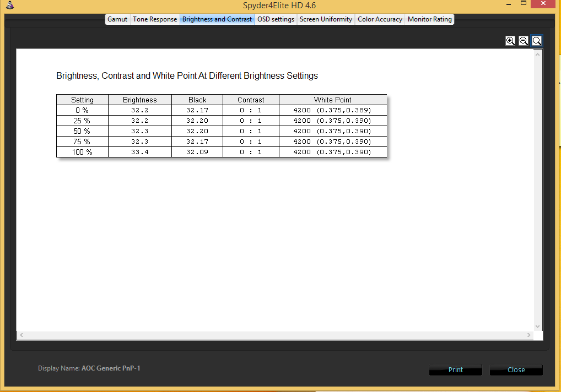561x392 pixels.
Task: Click the 0 % setting cell
Action: pyautogui.click(x=82, y=110)
